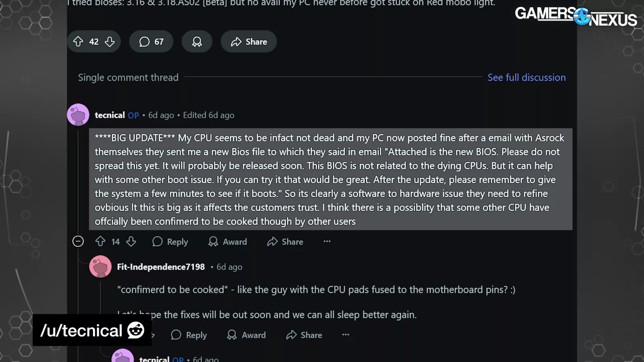Click Fit-Independence7198's pink avatar
Image resolution: width=644 pixels, height=362 pixels.
100,266
